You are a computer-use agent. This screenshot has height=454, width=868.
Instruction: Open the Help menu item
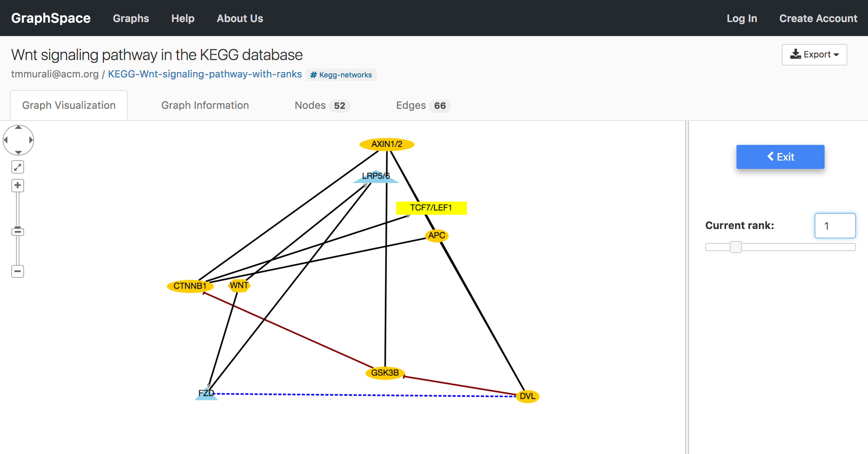click(x=183, y=18)
